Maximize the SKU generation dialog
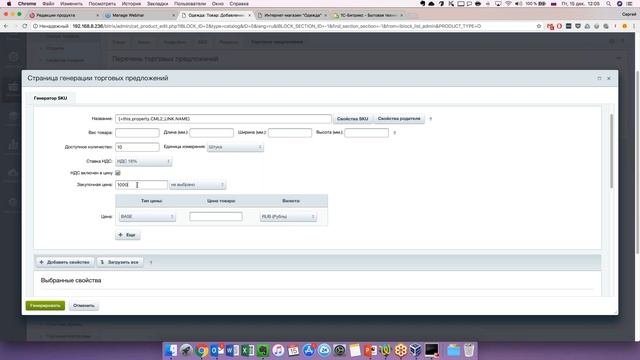 [599, 78]
